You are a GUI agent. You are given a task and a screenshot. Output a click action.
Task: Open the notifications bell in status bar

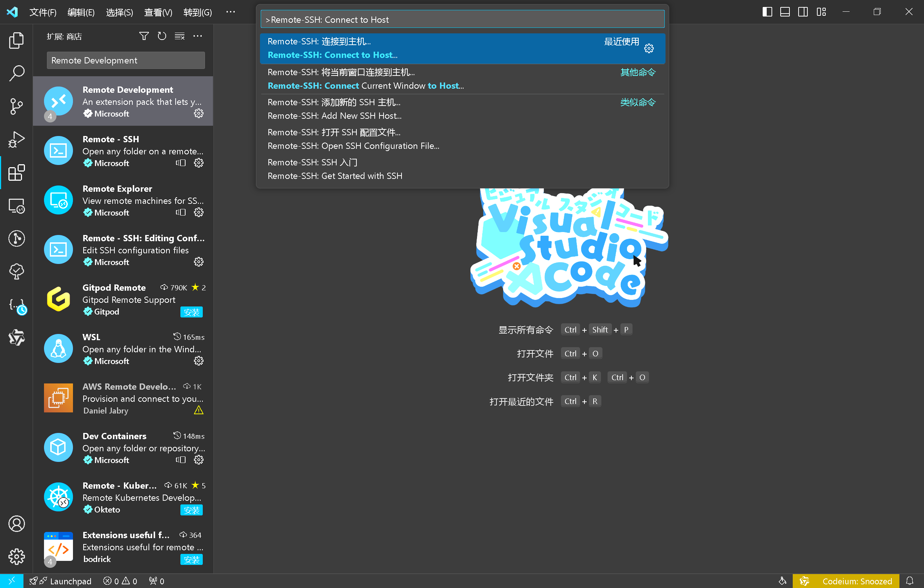click(x=910, y=581)
